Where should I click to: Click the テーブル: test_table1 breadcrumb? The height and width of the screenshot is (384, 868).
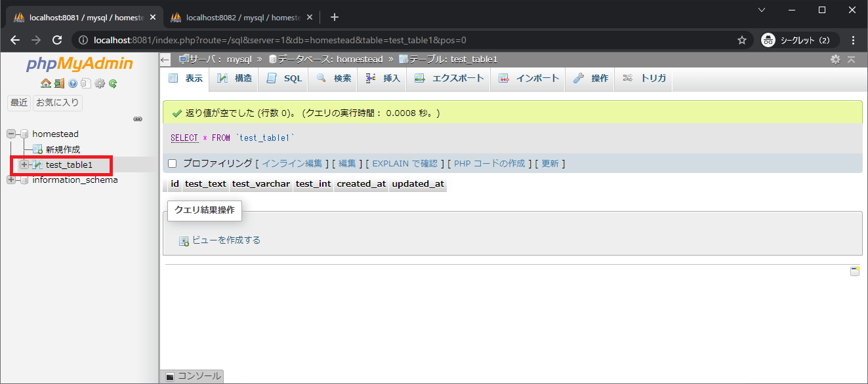[453, 60]
